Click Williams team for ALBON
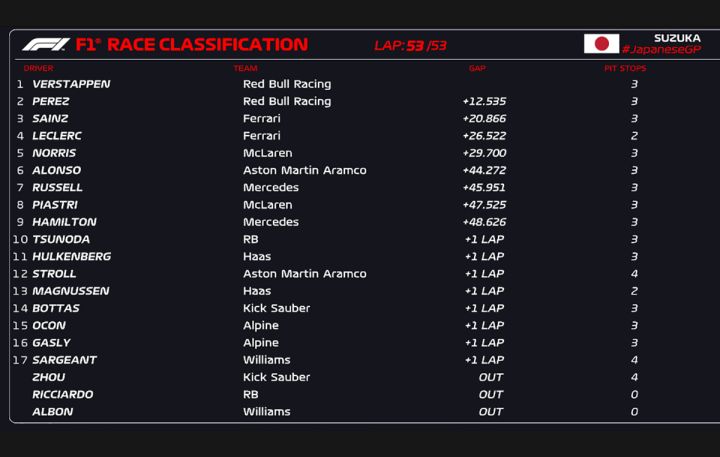 pyautogui.click(x=266, y=411)
